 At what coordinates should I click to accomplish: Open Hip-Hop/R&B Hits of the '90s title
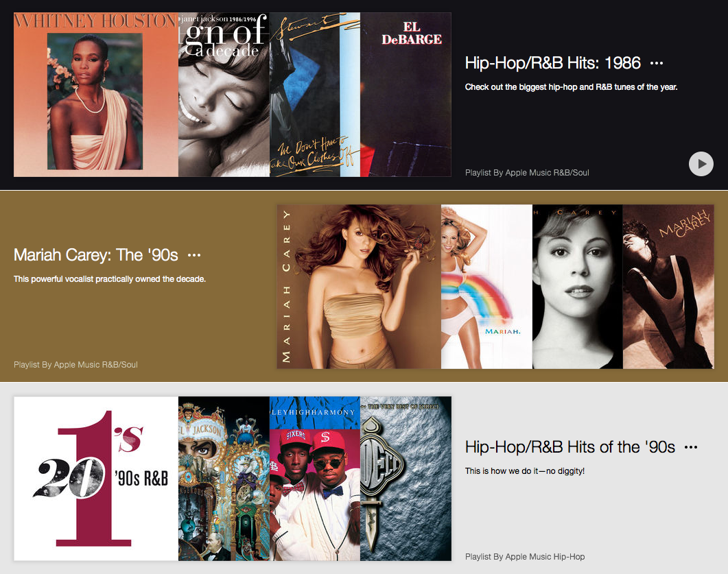pyautogui.click(x=570, y=447)
